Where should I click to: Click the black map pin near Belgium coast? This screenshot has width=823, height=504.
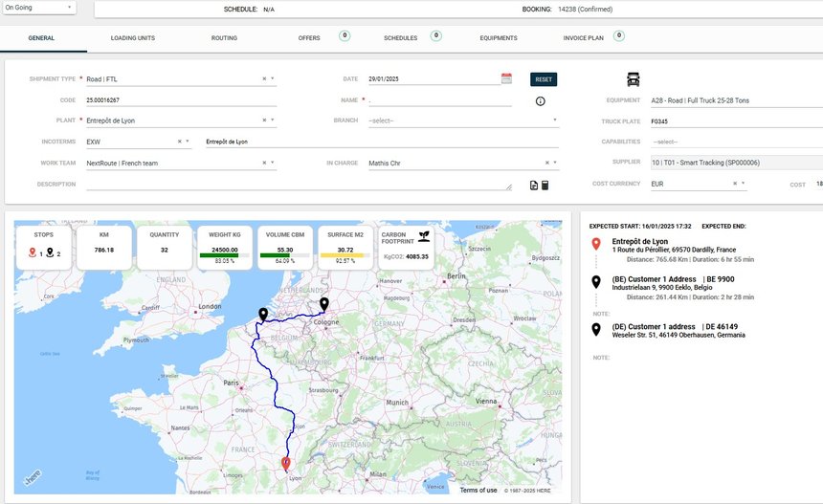pos(263,315)
